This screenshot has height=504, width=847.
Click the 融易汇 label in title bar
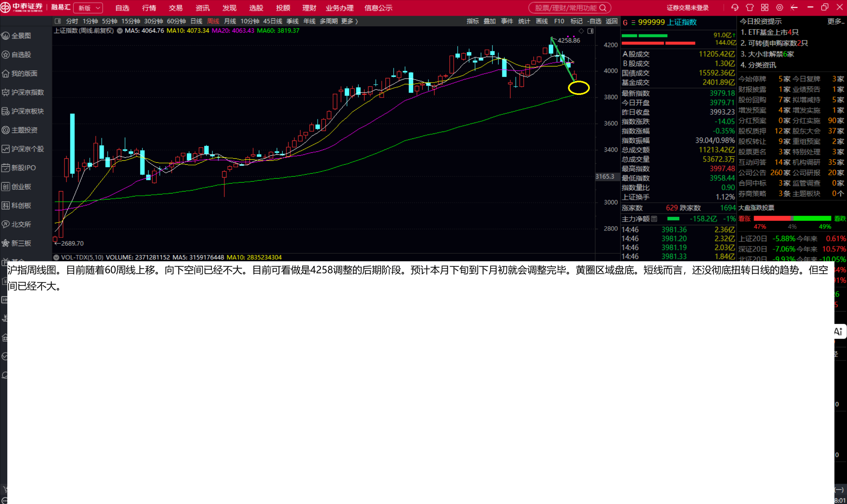[x=61, y=8]
